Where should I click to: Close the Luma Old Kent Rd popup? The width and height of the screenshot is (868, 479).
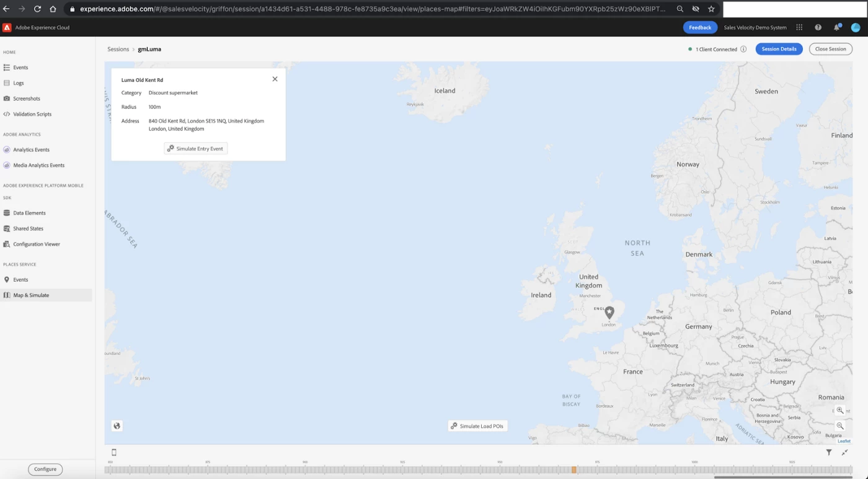pos(275,79)
